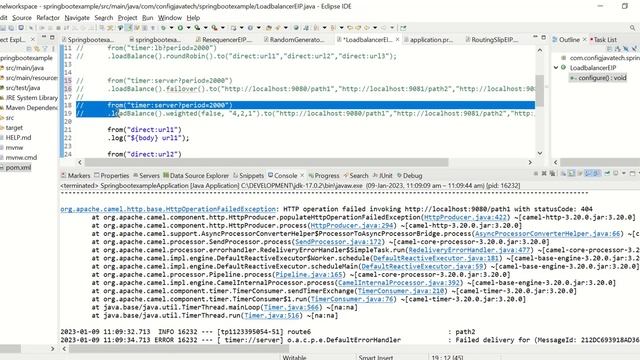
Task: Toggle Word Wrap in Console toolbar
Action: 580,173
